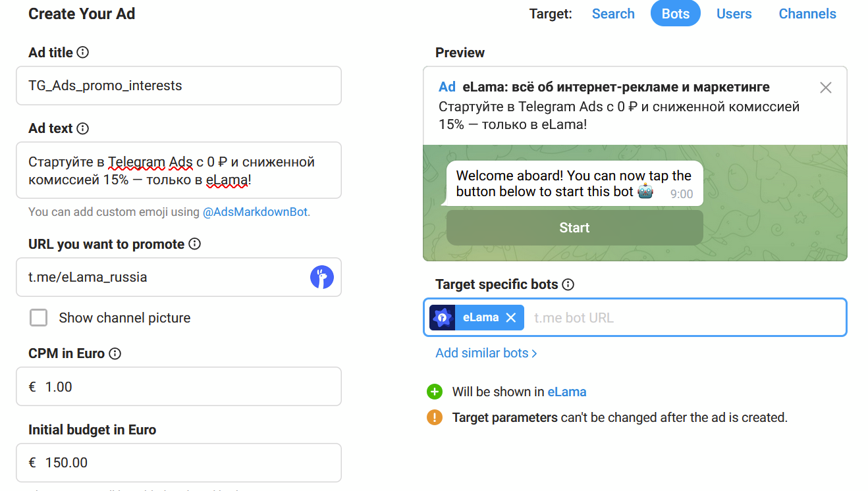Click the CPM in Euro info icon
This screenshot has height=491, width=868.
coord(115,353)
